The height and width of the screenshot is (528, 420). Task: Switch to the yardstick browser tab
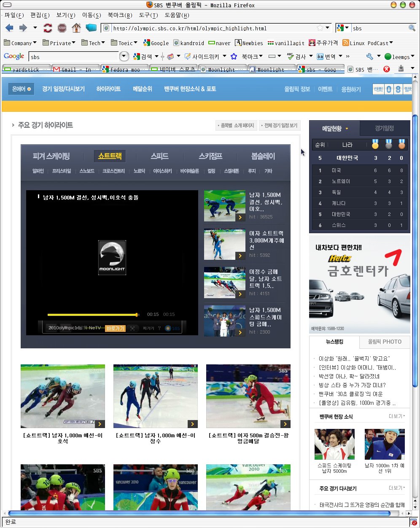click(26, 70)
